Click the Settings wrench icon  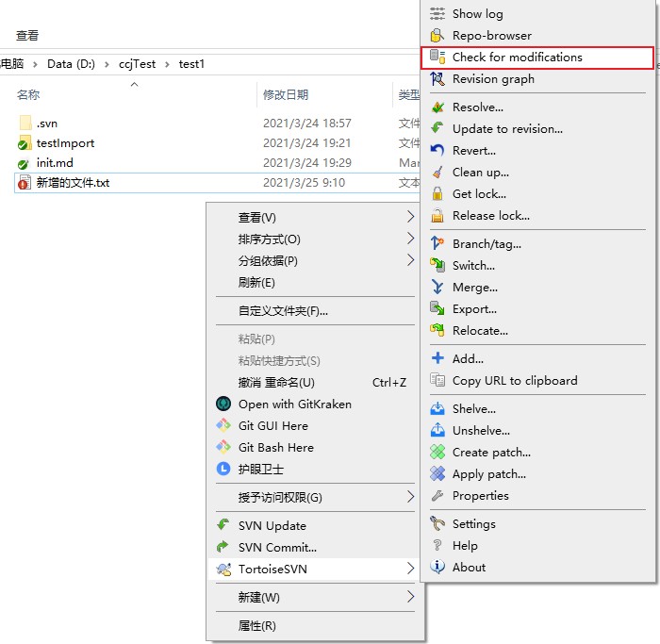pyautogui.click(x=437, y=524)
